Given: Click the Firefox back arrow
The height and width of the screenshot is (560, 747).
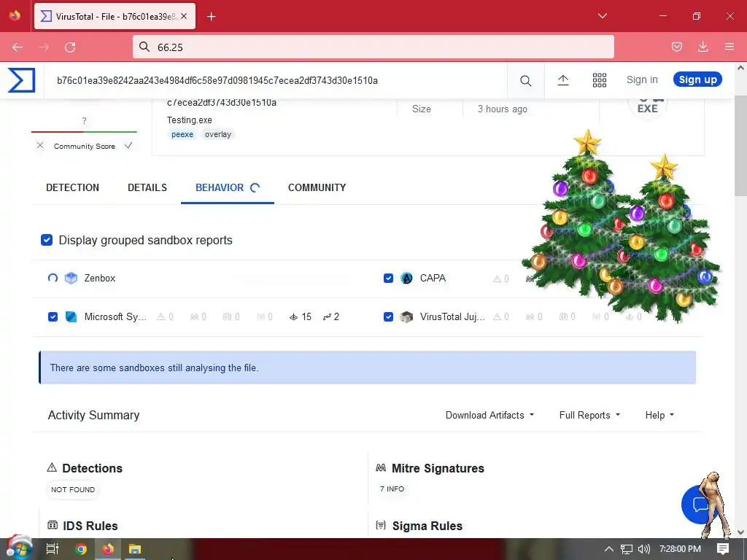Looking at the screenshot, I should click(18, 47).
